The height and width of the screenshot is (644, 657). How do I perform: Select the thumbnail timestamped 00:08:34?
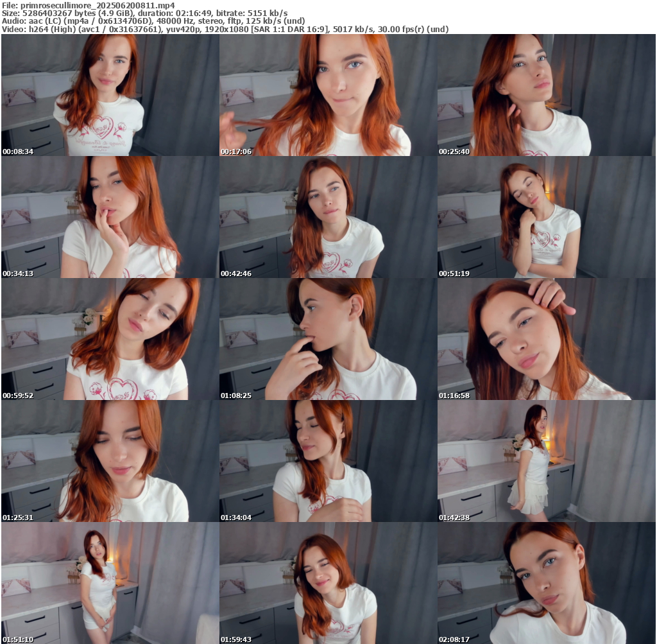[x=110, y=95]
